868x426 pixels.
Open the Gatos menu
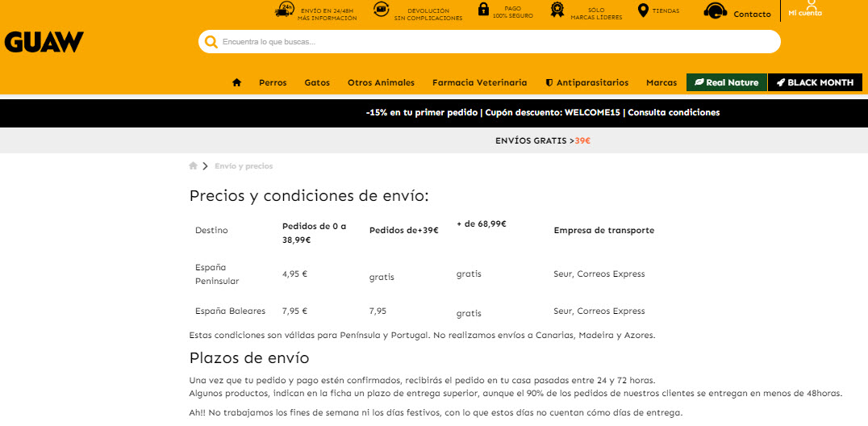click(x=317, y=82)
